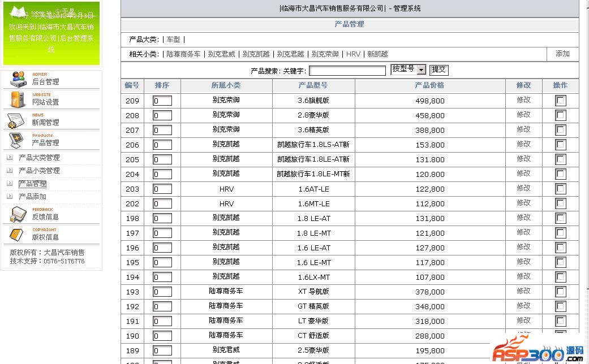This screenshot has height=364, width=589.
Task: Click sort order field for product 194
Action: coord(162,277)
